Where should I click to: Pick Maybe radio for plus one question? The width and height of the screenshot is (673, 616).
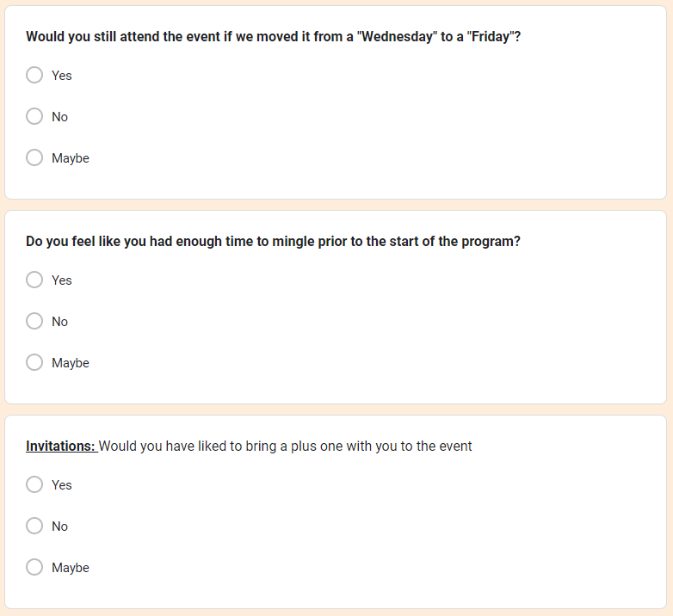[34, 567]
